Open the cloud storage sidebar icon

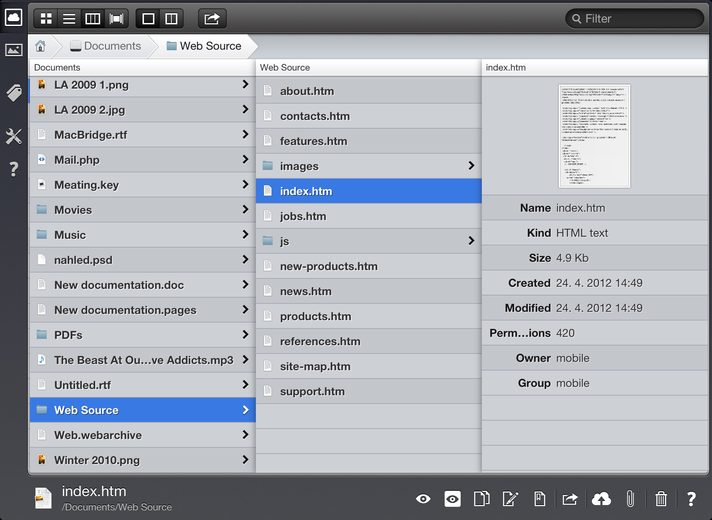[x=14, y=18]
